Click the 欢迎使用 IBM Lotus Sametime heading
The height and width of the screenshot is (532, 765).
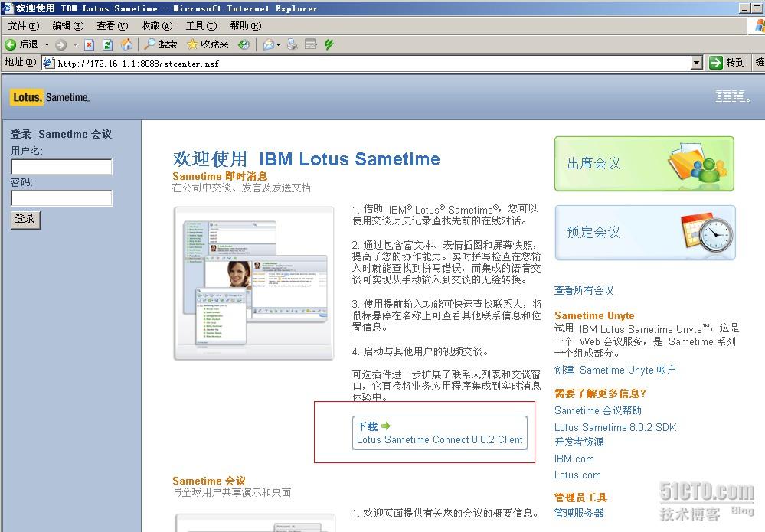click(x=306, y=159)
